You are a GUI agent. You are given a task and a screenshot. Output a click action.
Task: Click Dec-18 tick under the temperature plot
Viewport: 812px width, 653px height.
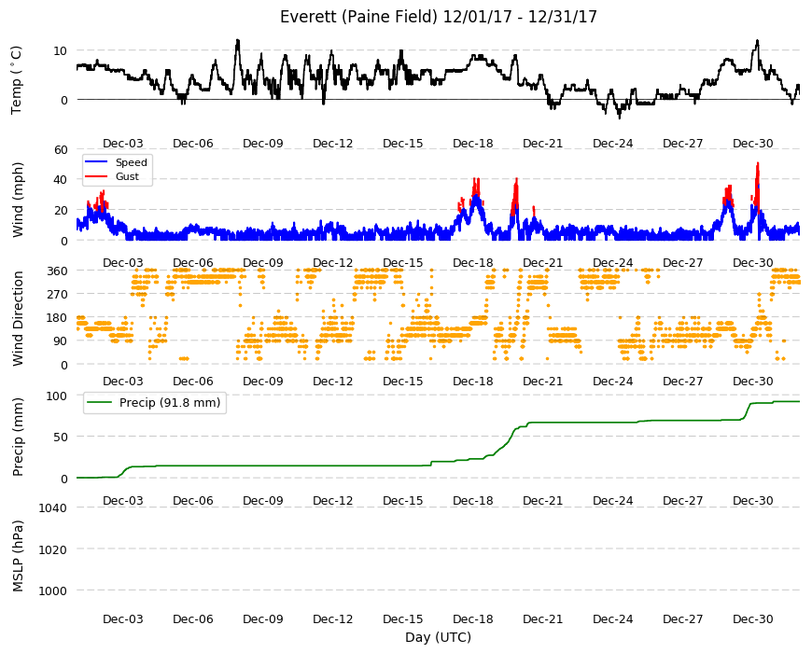[472, 144]
